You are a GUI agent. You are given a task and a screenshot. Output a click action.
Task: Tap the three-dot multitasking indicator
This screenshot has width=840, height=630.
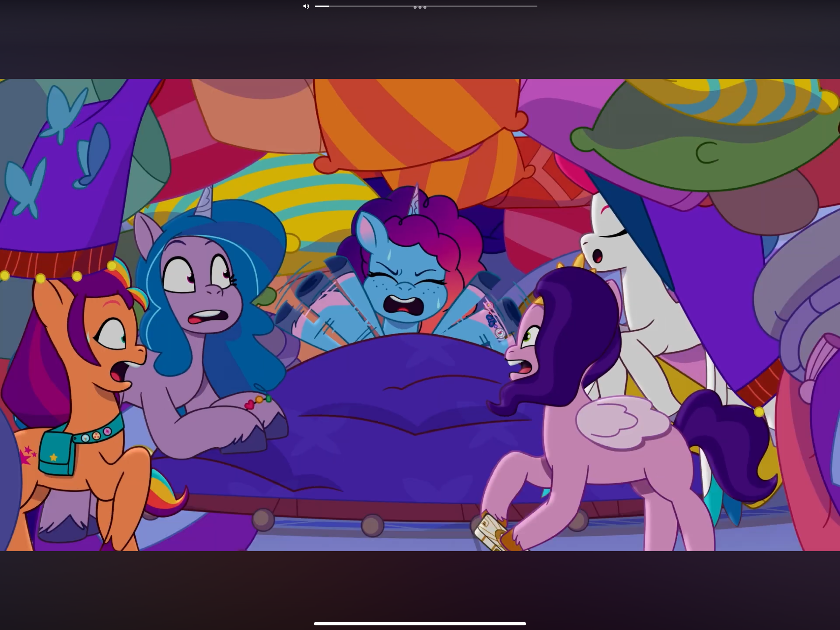420,7
